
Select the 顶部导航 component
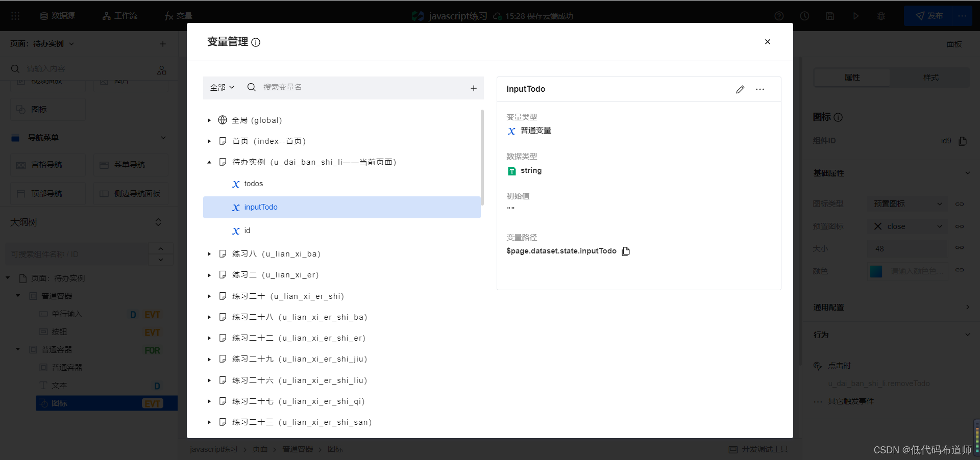[48, 194]
